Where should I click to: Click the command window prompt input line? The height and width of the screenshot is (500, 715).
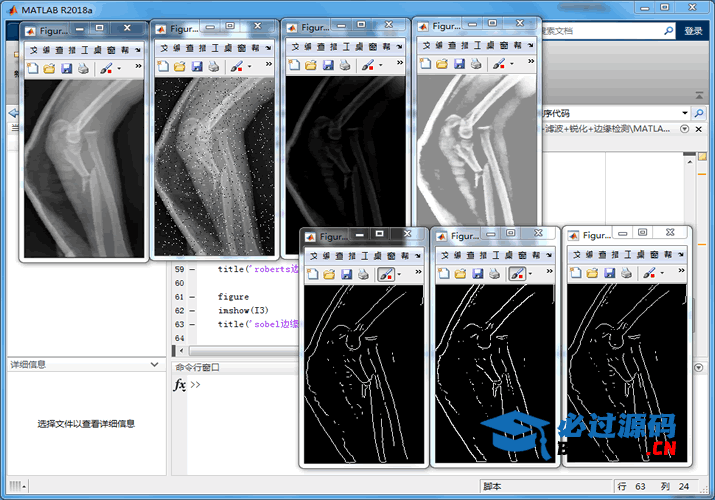240,385
